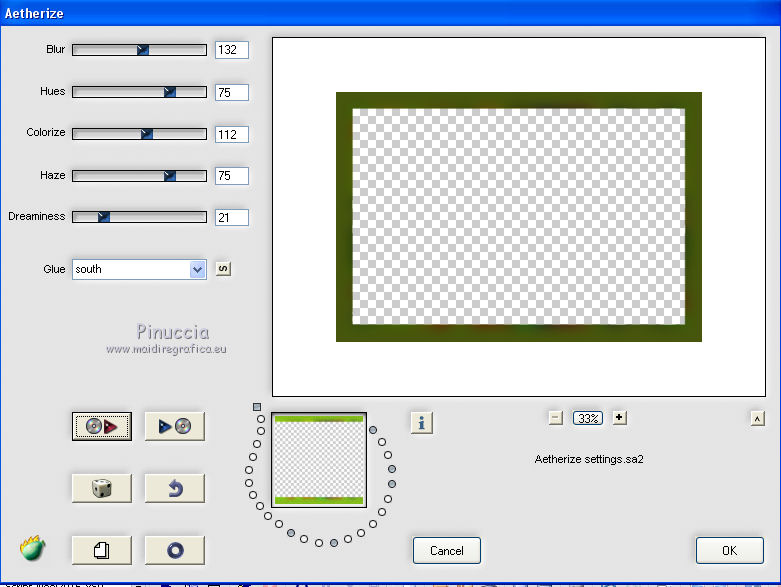Screen dimensions: 781x587
Task: Click the large green frame preview
Action: tap(519, 217)
